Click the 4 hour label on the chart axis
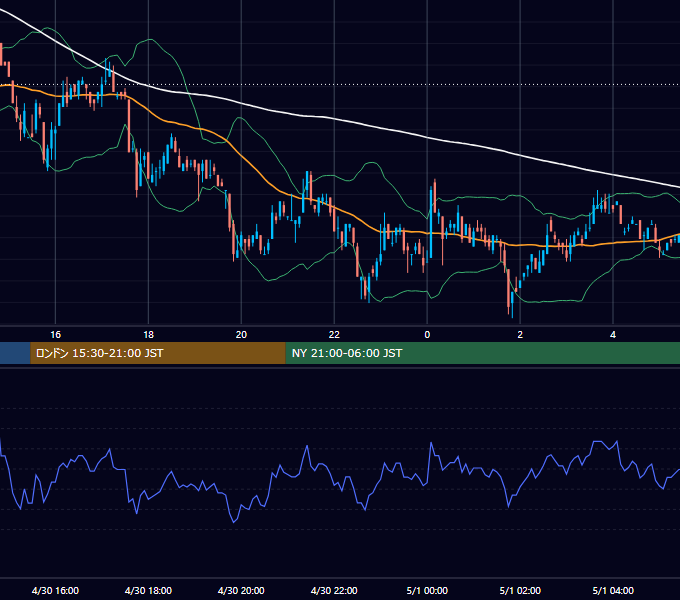Image resolution: width=680 pixels, height=600 pixels. point(613,335)
